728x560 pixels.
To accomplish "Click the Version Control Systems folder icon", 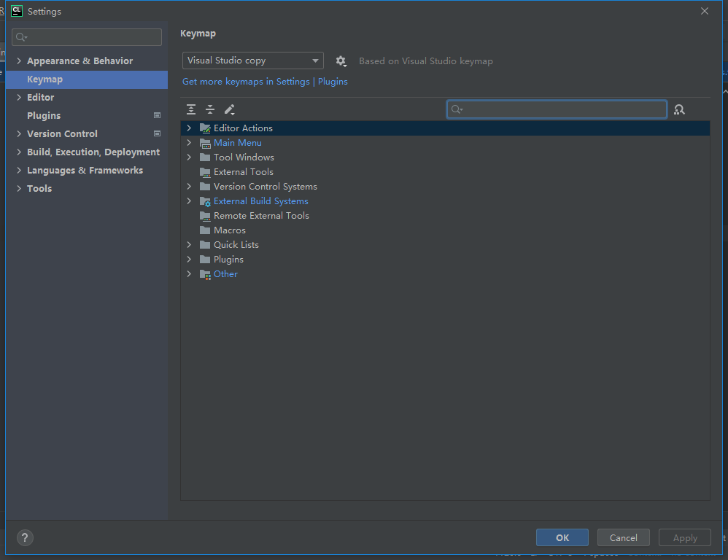I will point(205,187).
